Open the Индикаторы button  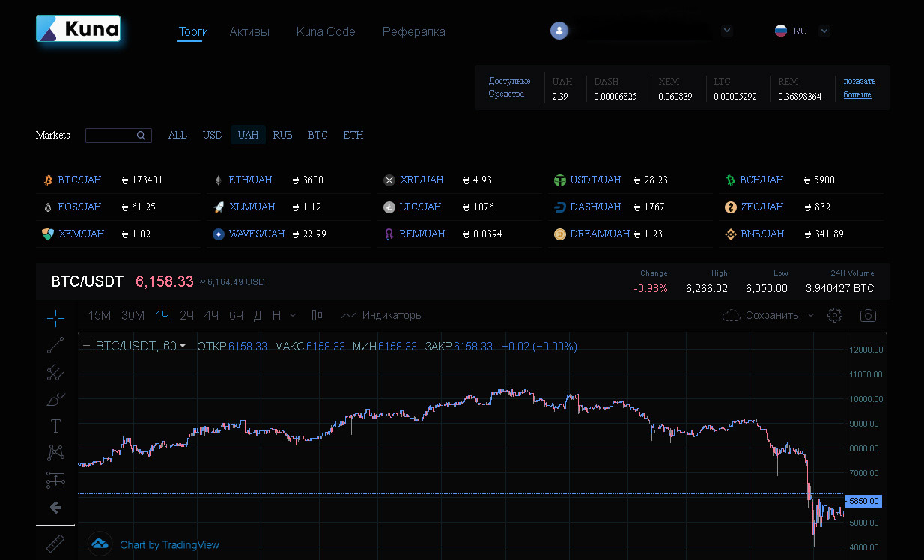click(x=383, y=315)
